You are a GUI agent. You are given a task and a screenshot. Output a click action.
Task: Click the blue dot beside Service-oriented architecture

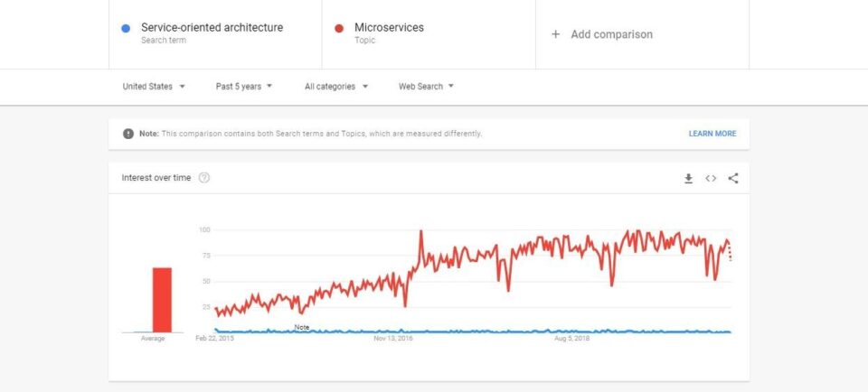(126, 28)
